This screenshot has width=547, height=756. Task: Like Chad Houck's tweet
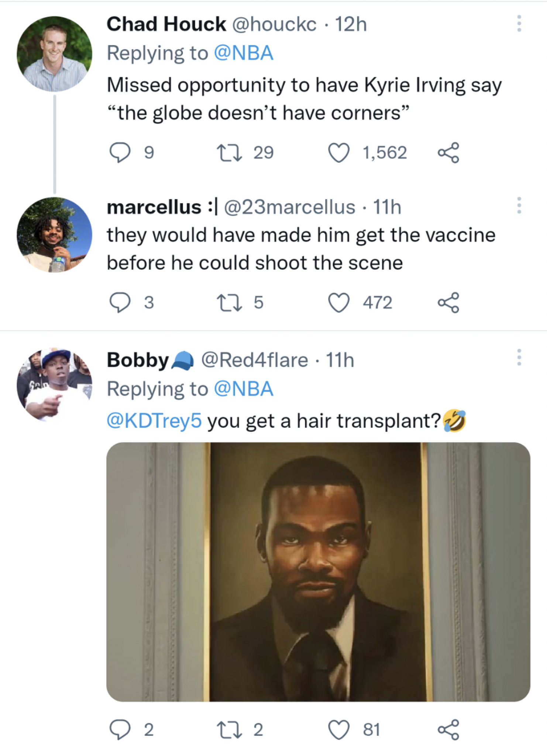click(339, 153)
